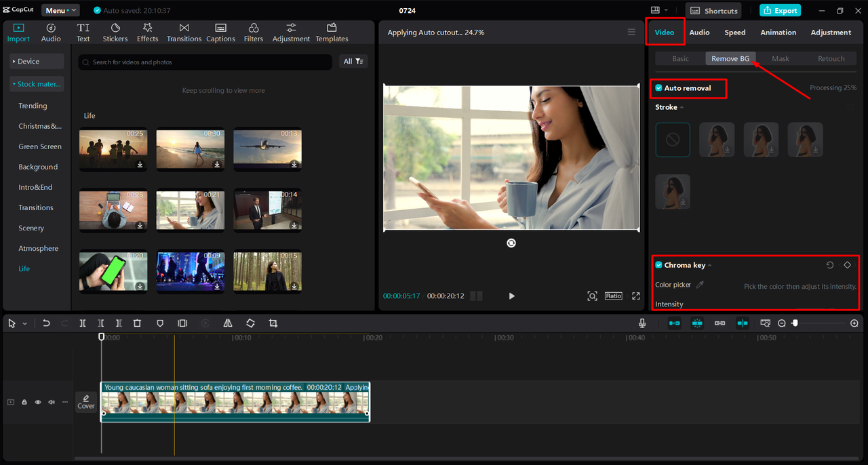The height and width of the screenshot is (465, 868).
Task: Open the Ratio selector
Action: point(613,296)
